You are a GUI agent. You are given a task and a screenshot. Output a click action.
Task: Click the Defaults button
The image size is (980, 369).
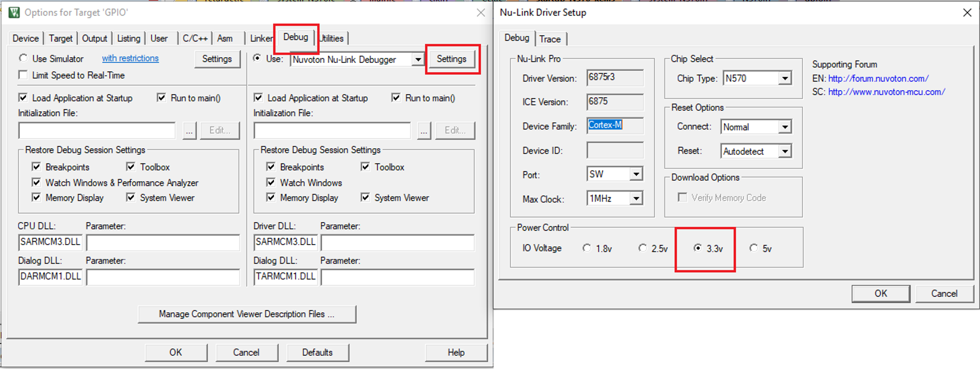[317, 352]
